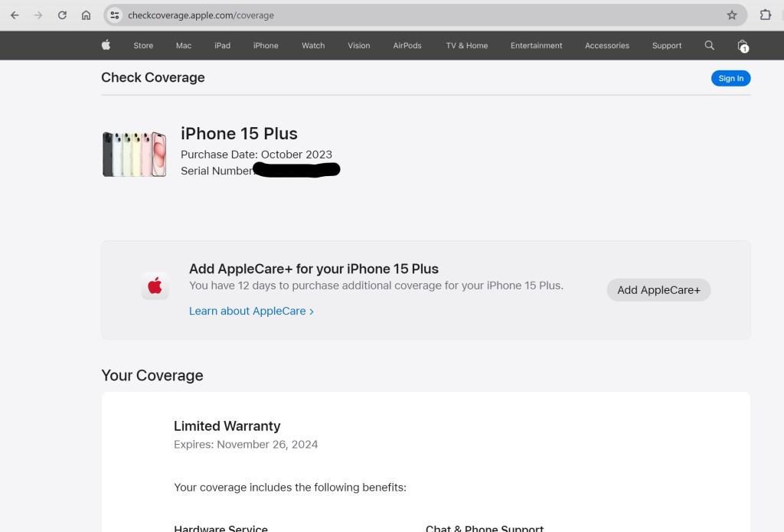The width and height of the screenshot is (784, 532).
Task: Click the browser forward arrow
Action: point(38,15)
